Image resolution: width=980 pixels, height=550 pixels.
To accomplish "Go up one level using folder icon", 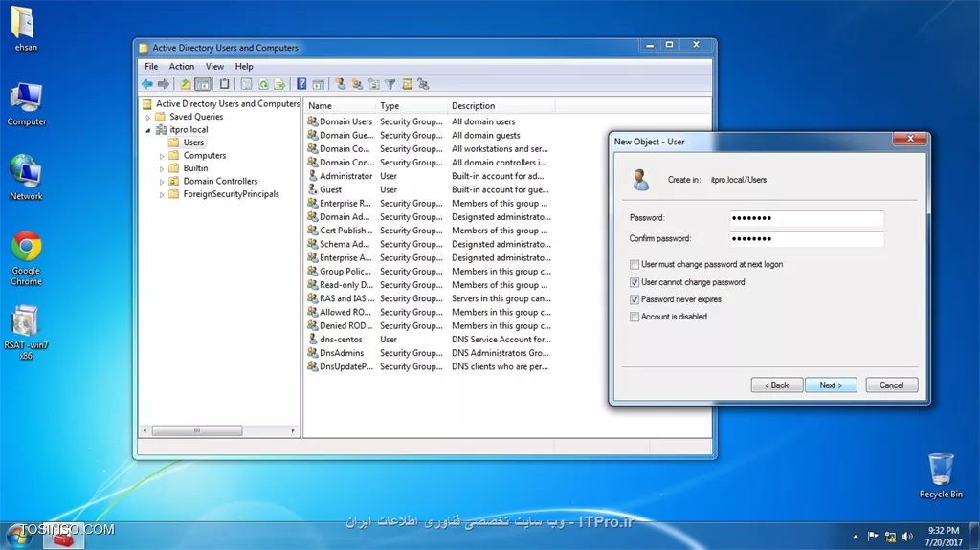I will point(186,84).
